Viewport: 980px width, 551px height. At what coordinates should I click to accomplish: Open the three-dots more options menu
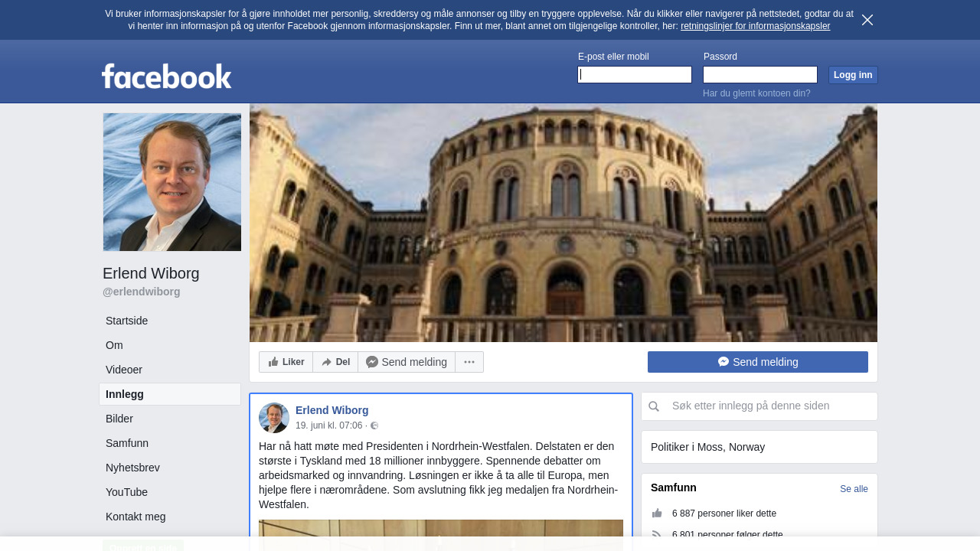click(x=469, y=362)
